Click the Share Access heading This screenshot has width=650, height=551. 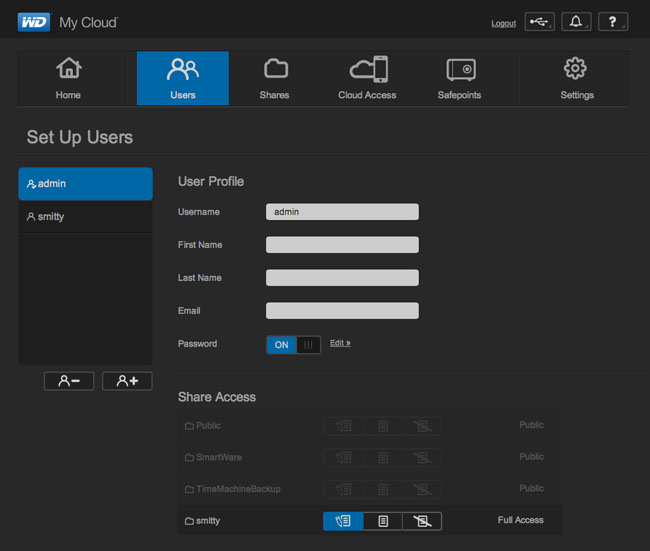click(x=217, y=397)
